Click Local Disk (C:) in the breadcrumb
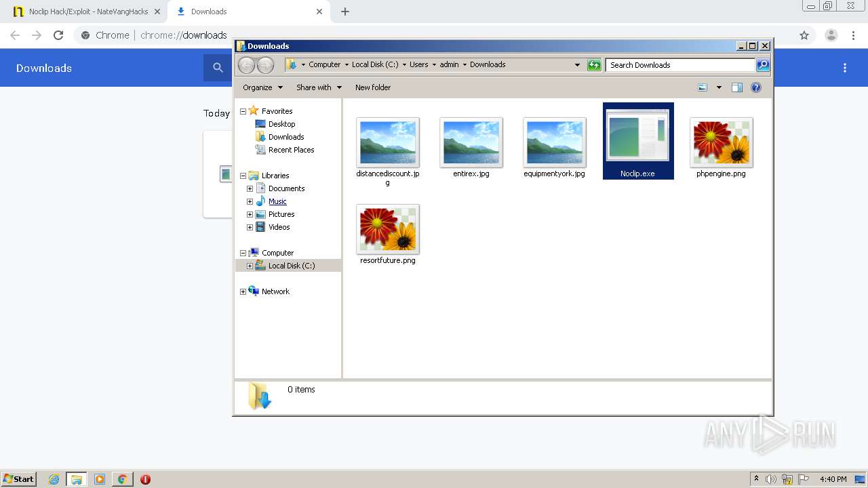The width and height of the screenshot is (868, 488). pyautogui.click(x=375, y=64)
